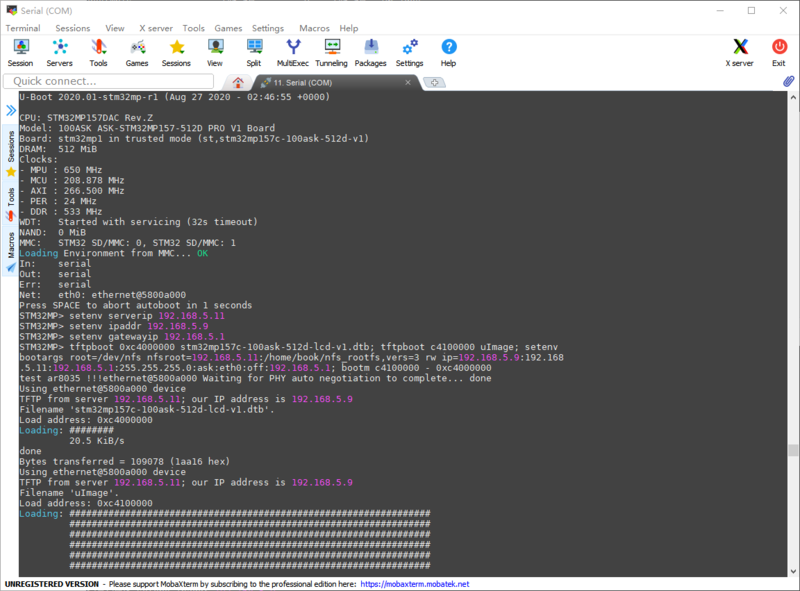Go to the Home tab icon
This screenshot has height=591, width=800.
pos(238,82)
